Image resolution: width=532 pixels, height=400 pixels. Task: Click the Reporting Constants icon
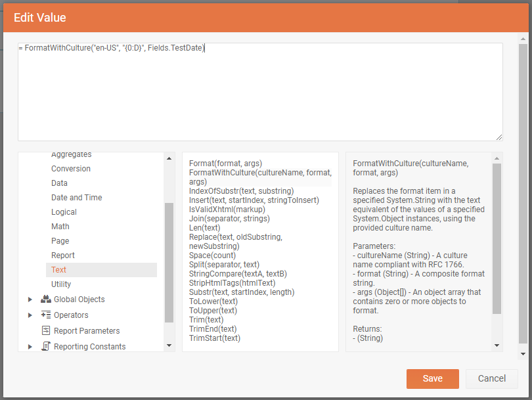[46, 346]
